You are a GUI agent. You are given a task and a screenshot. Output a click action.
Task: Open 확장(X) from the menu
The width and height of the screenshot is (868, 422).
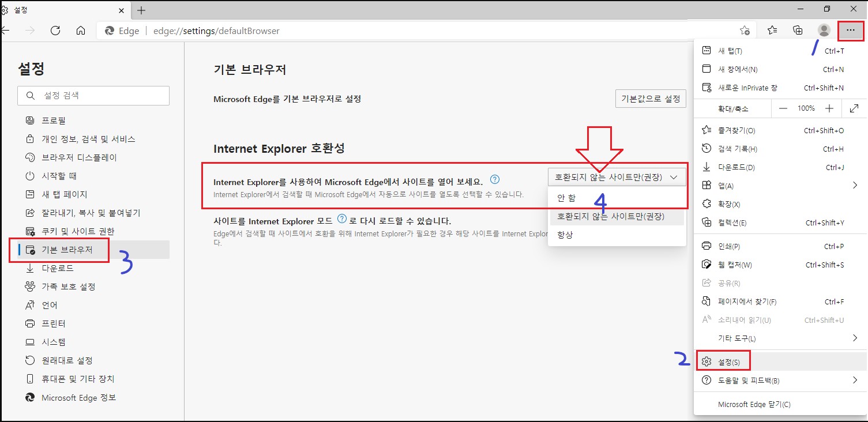(780, 204)
